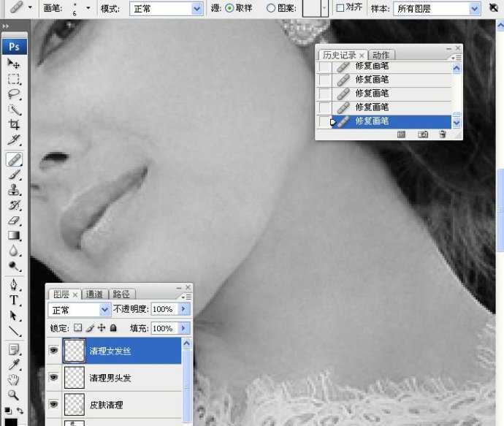Switch to the 动作 tab
The image size is (504, 426).
(381, 55)
